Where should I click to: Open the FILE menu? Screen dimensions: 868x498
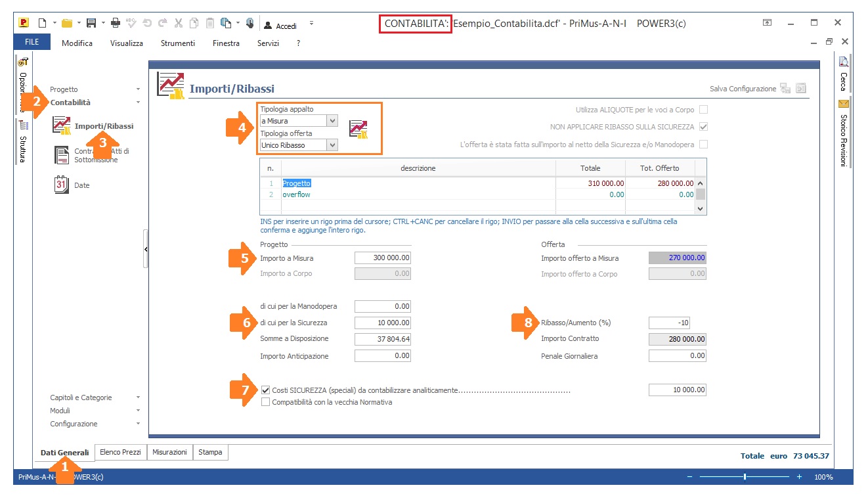tap(32, 42)
